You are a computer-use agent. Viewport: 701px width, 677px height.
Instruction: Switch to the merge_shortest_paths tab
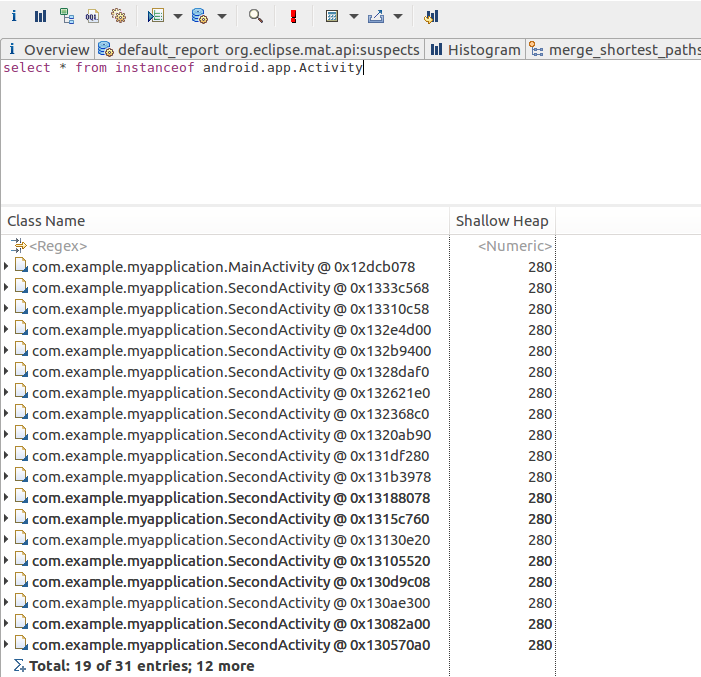click(x=614, y=50)
